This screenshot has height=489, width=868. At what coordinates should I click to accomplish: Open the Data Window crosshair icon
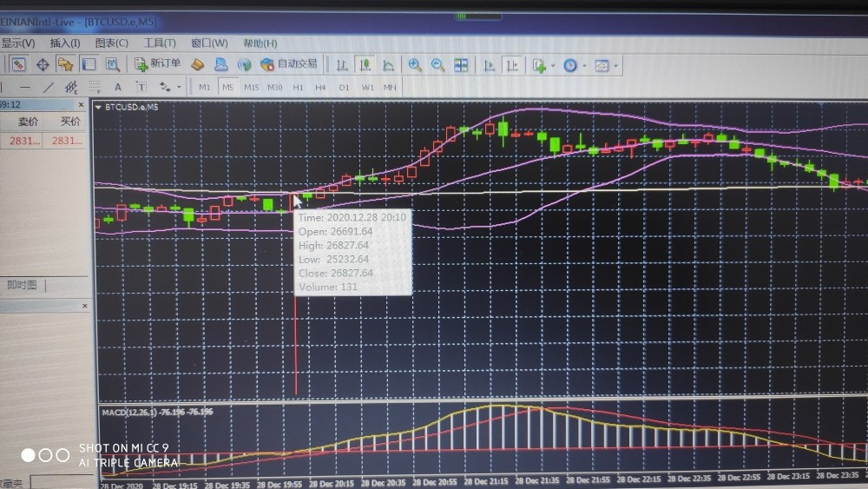click(42, 65)
